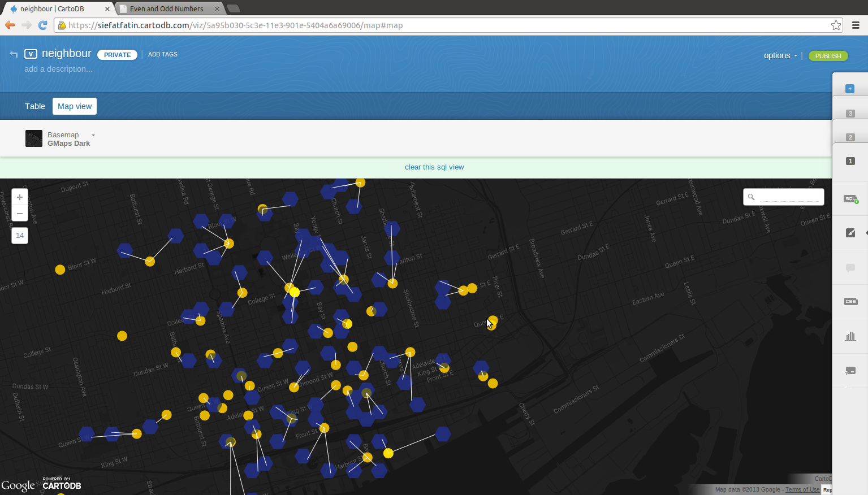Select layer 1 in the sidebar
Viewport: 868px width, 495px height.
(x=850, y=161)
